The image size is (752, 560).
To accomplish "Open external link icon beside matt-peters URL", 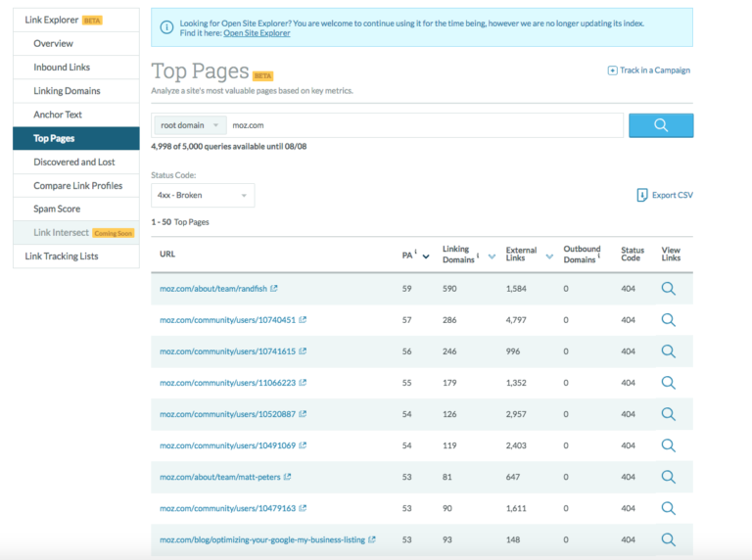I will (x=287, y=477).
